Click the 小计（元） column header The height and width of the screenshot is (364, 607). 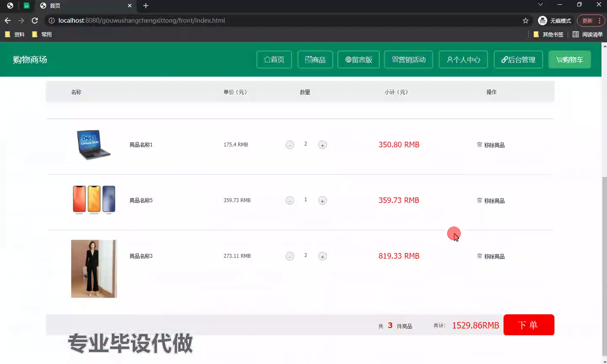coord(396,92)
